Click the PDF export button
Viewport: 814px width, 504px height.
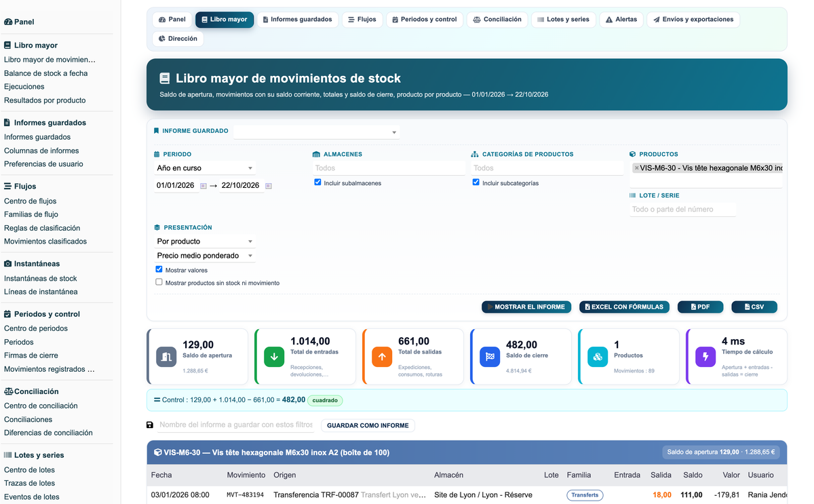pos(700,307)
